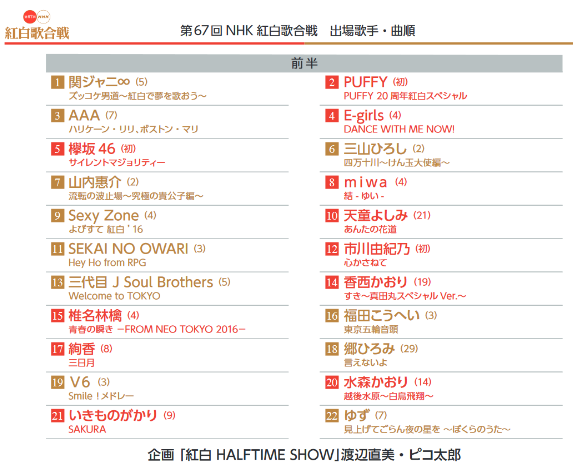573x469 pixels.
Task: Select the artist name 欅坂46
Action: (x=92, y=149)
